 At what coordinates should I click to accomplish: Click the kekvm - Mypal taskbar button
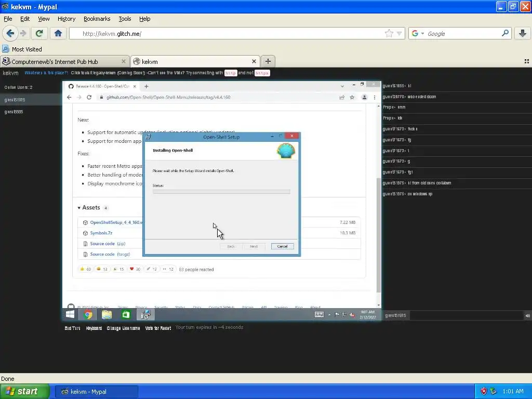click(x=96, y=392)
